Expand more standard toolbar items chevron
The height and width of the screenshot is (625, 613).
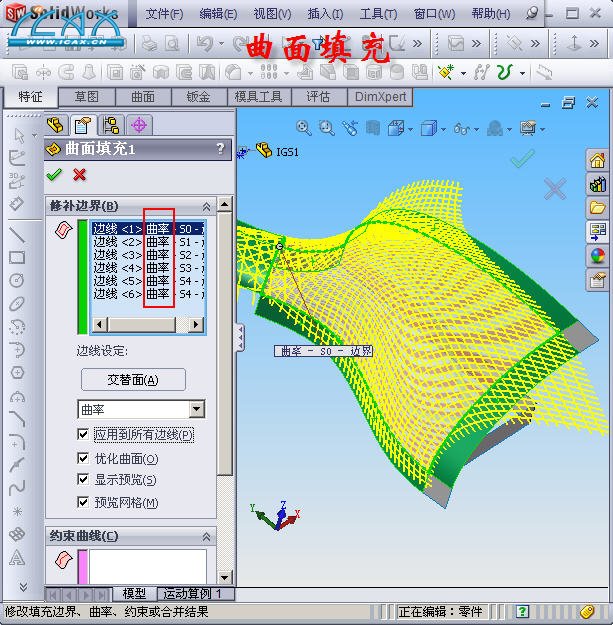tap(417, 43)
